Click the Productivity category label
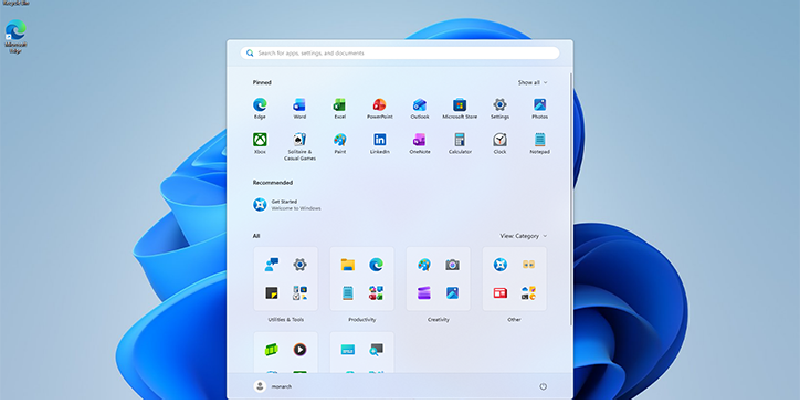Viewport: 800px width, 400px height. coord(362,319)
